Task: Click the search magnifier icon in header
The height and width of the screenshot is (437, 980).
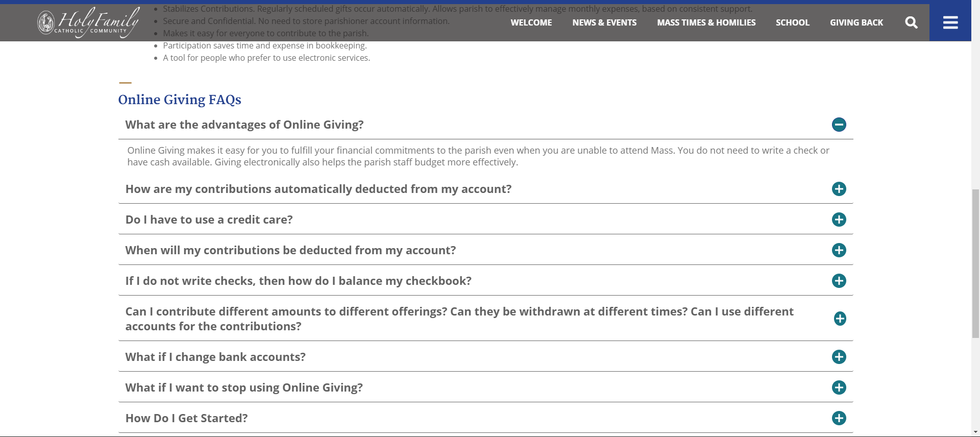Action: tap(911, 22)
